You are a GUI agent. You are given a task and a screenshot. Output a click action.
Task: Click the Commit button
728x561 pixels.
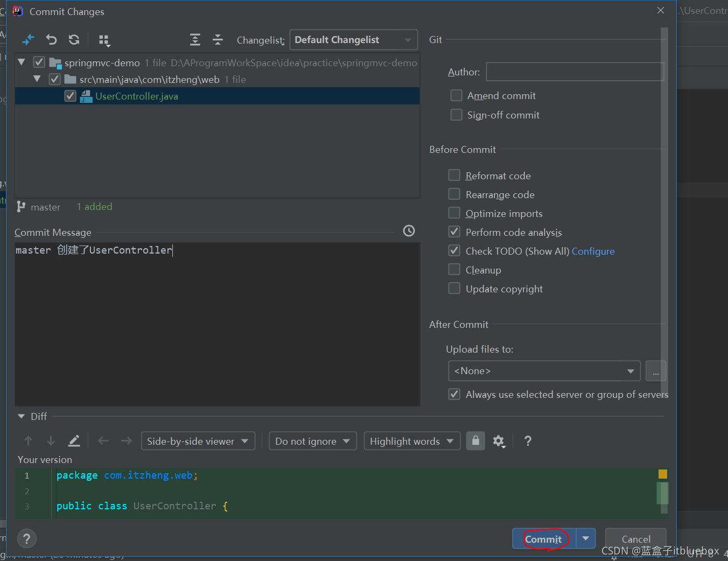point(544,539)
